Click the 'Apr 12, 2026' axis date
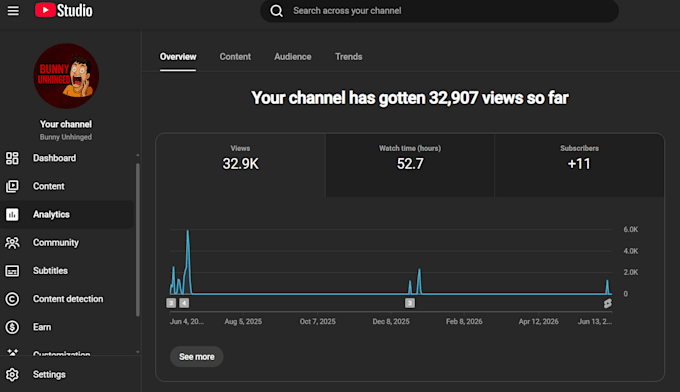Screen dimensions: 680x392 click(x=539, y=321)
